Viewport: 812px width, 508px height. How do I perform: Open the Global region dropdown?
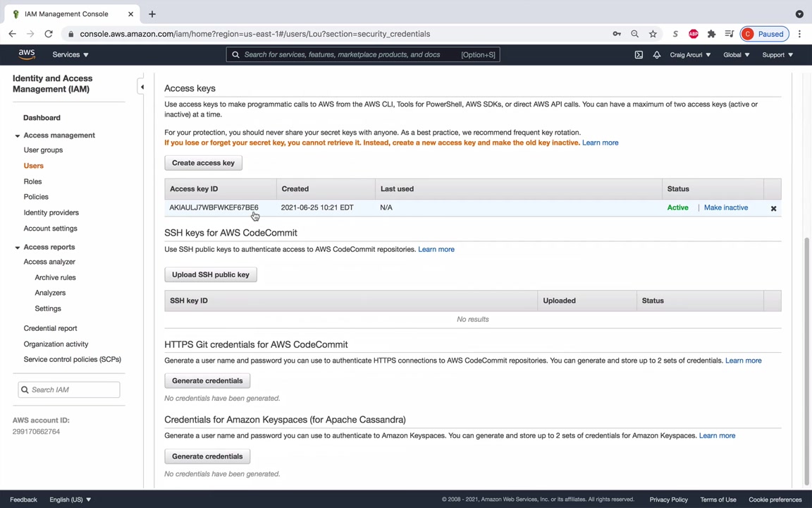pyautogui.click(x=736, y=54)
